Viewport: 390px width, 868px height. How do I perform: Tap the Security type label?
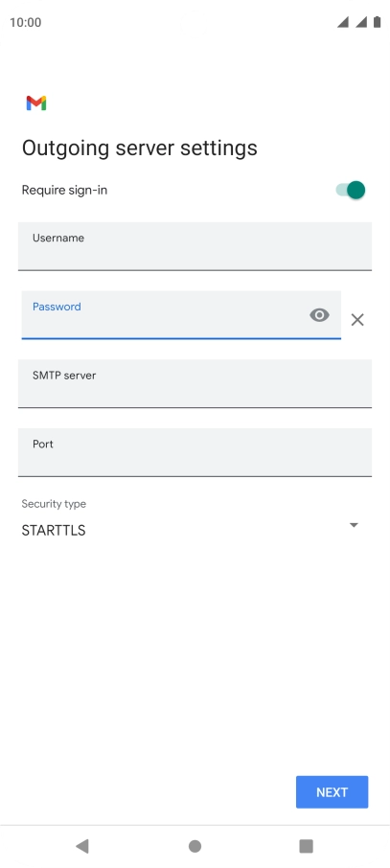pyautogui.click(x=54, y=504)
